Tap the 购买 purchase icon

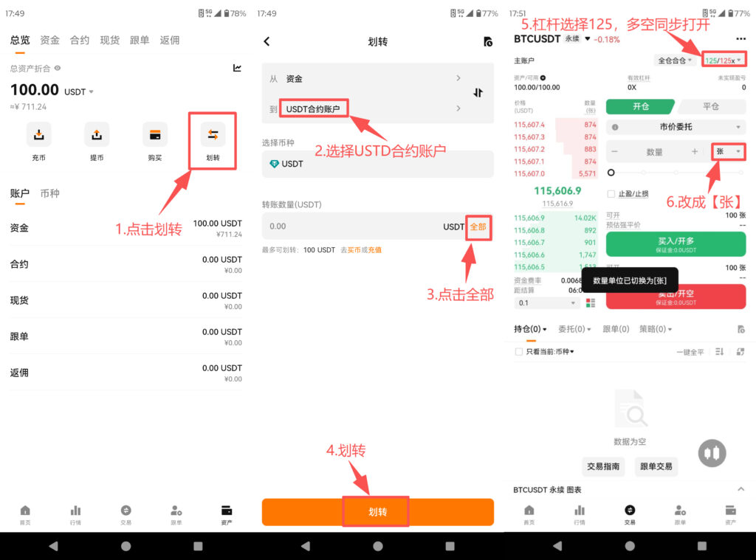154,136
